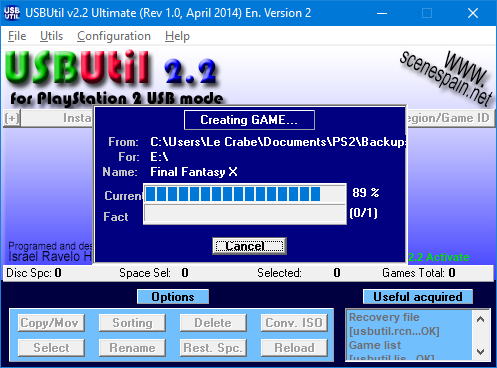
Task: Click the [+] column header button
Action: pyautogui.click(x=12, y=118)
